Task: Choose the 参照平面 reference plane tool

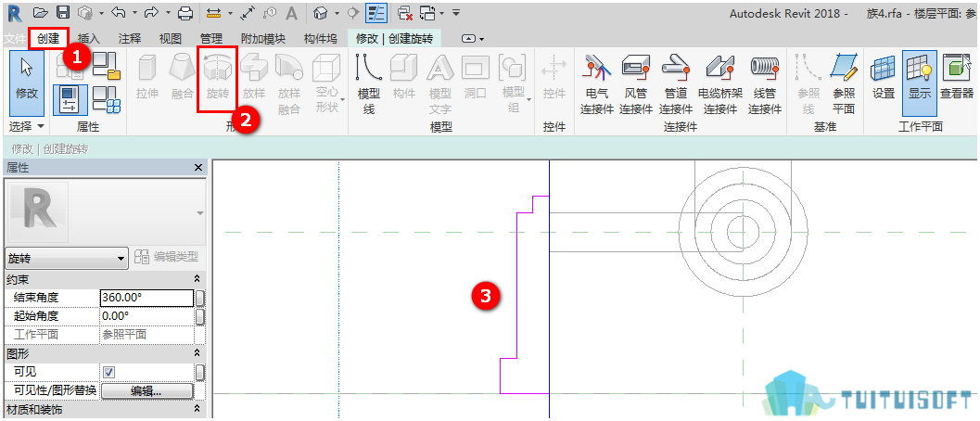Action: (844, 83)
